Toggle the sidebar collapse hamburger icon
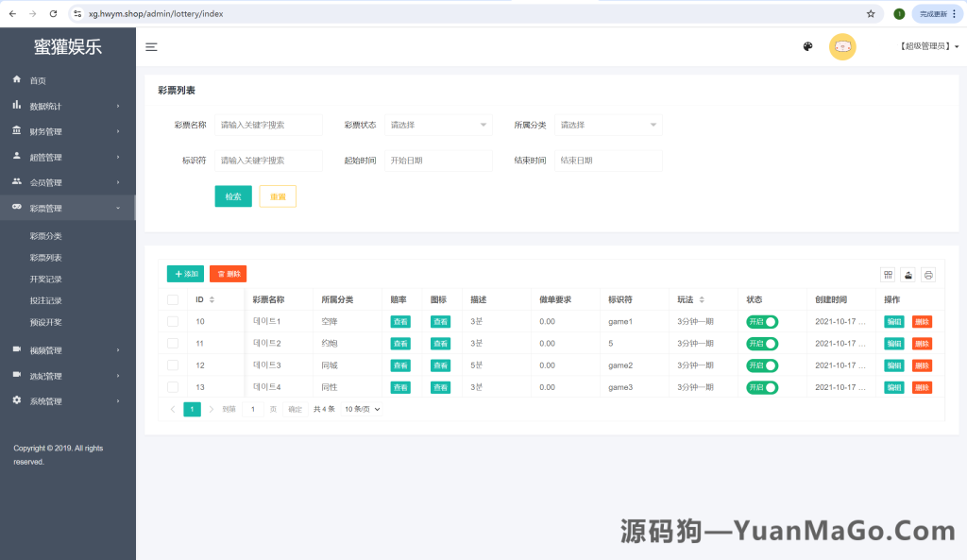This screenshot has width=967, height=560. [x=151, y=46]
